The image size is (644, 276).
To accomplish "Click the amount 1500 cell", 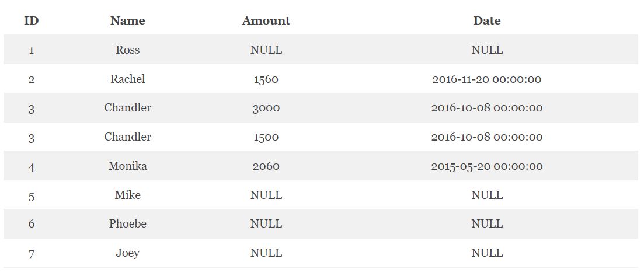I will pos(266,137).
